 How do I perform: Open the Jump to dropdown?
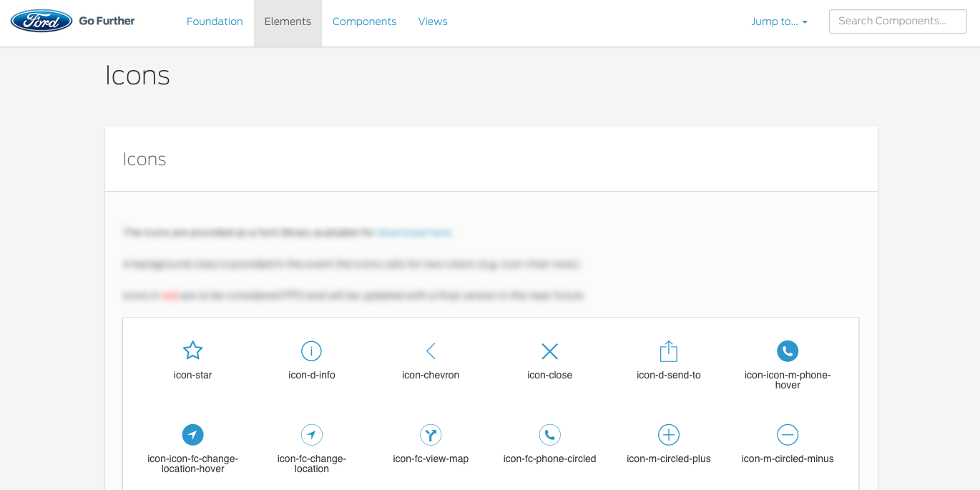[x=779, y=21]
